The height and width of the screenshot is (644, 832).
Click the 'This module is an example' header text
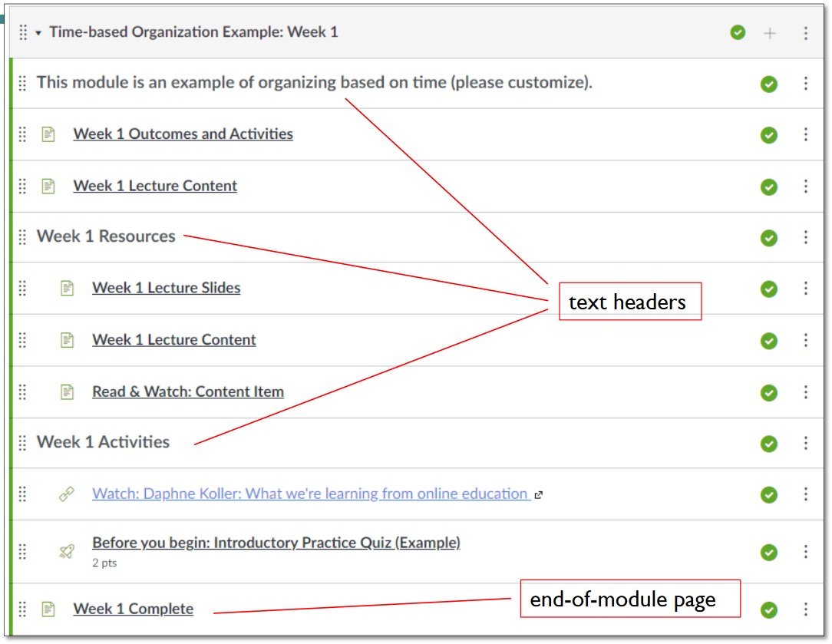[314, 83]
